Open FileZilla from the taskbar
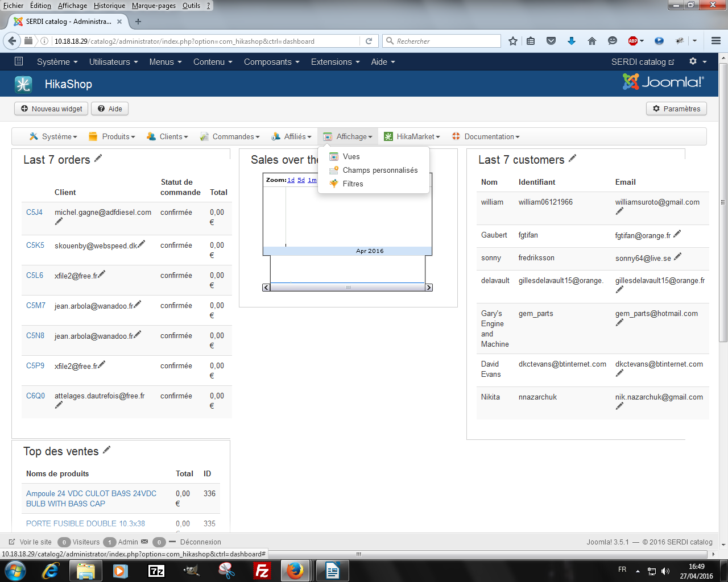Viewport: 728px width, 582px height. (262, 571)
